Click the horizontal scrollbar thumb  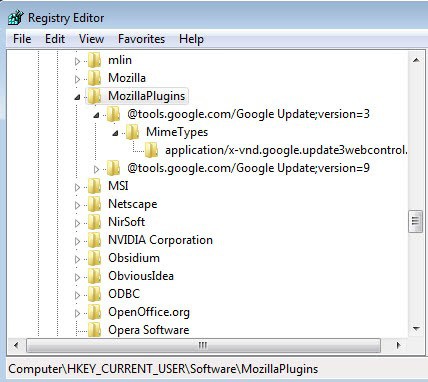tap(203, 345)
